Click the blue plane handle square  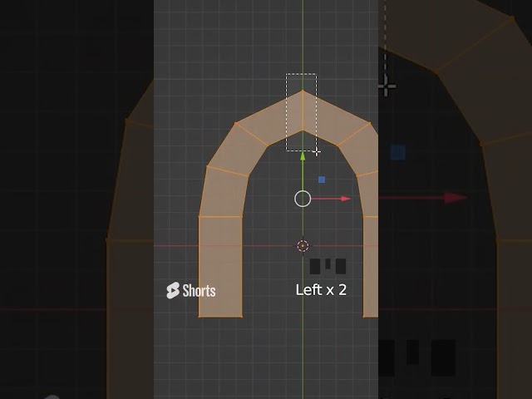click(322, 180)
